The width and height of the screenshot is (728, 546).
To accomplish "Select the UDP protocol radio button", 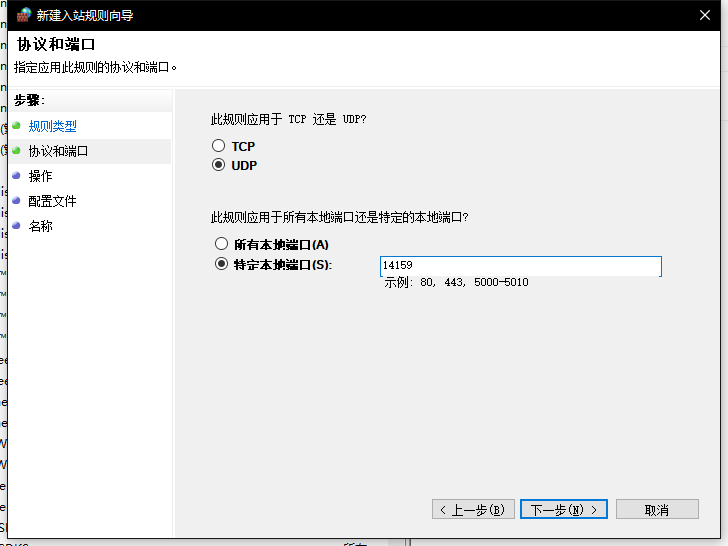I will tap(218, 165).
